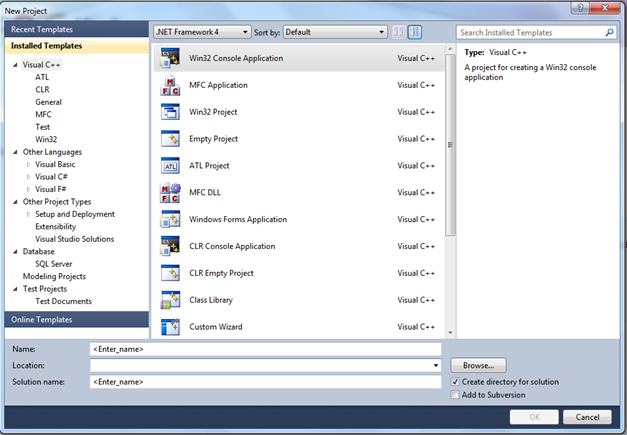The width and height of the screenshot is (627, 435).
Task: Click the project Name input field
Action: (265, 349)
